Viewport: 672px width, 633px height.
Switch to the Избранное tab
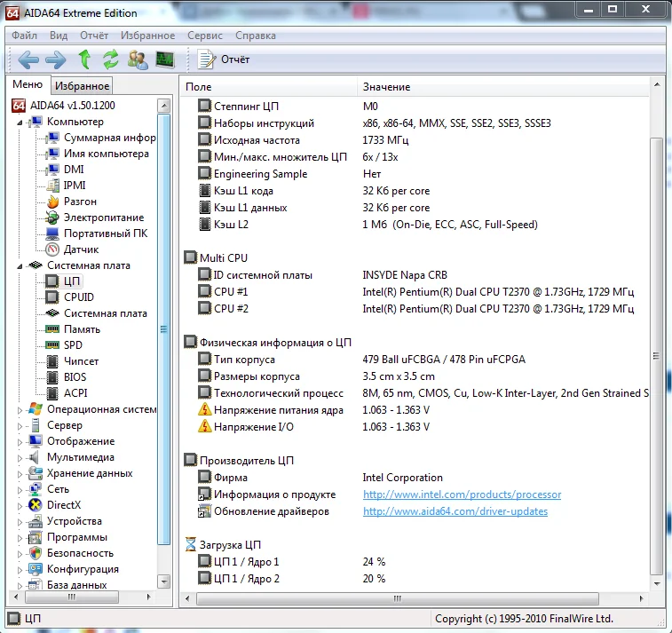82,86
